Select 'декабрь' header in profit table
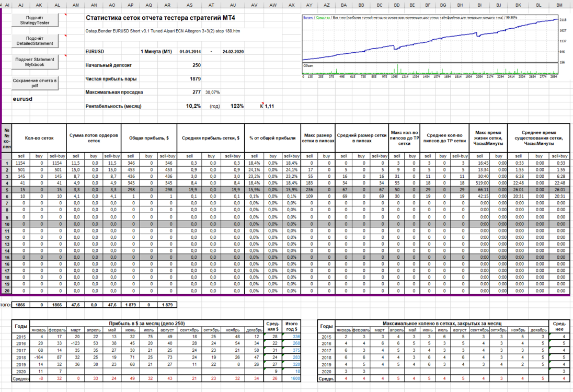This screenshot has width=573, height=392. pyautogui.click(x=254, y=330)
